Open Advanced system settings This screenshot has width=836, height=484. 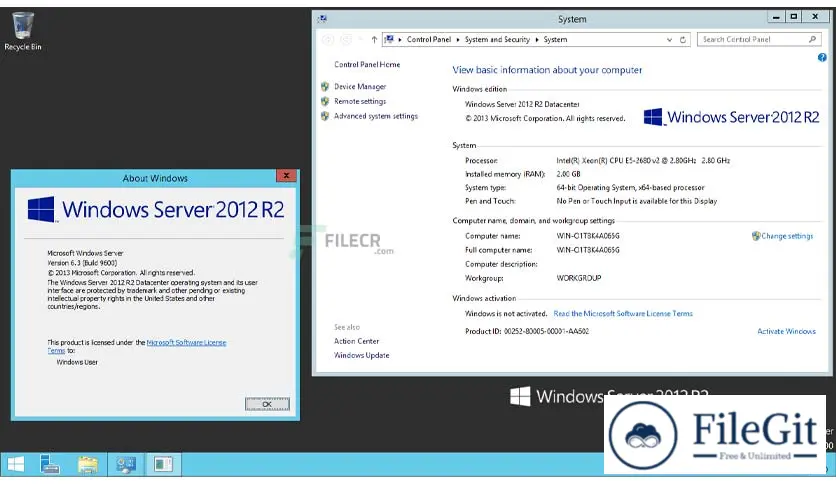point(376,116)
